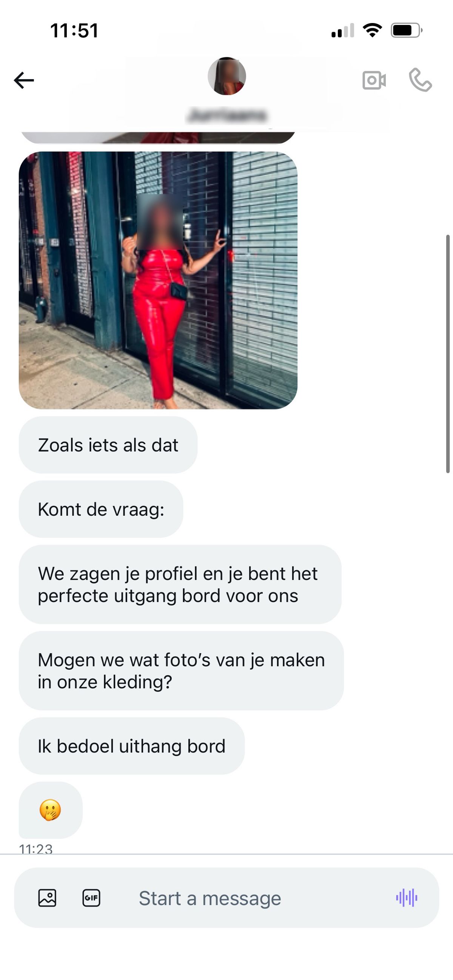Tap the 11:51 status bar clock

coord(75,31)
